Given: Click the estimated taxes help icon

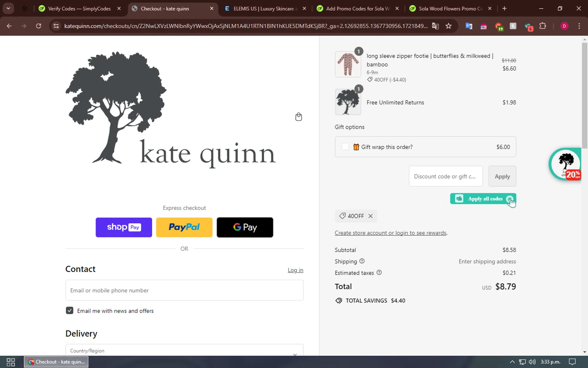Looking at the screenshot, I should click(x=379, y=273).
